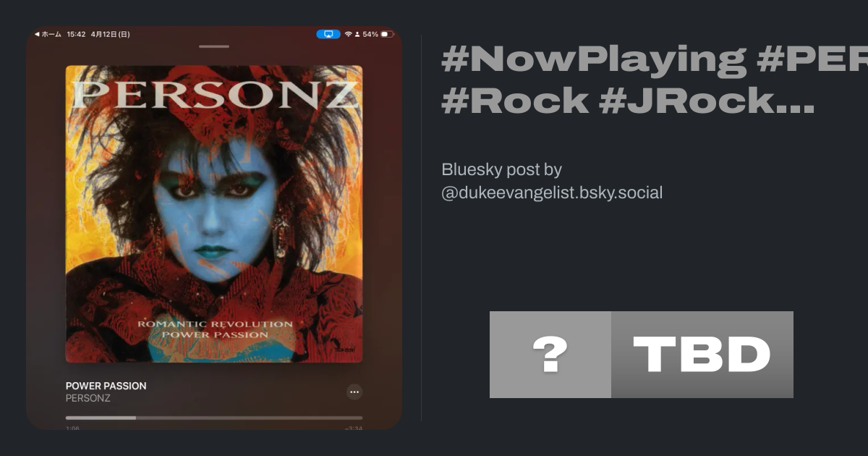This screenshot has height=456, width=868.
Task: Tap the POWER PASSION song title
Action: [106, 386]
